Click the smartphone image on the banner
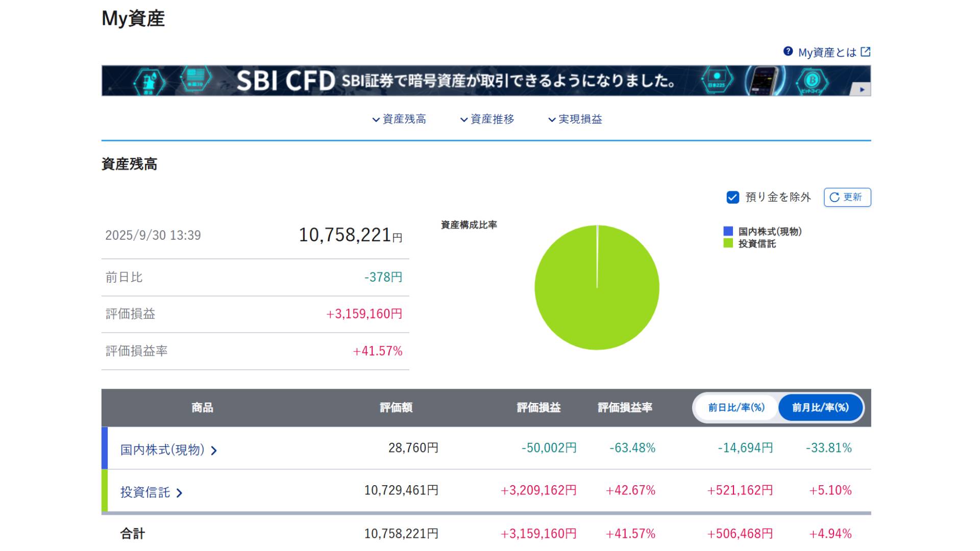 pyautogui.click(x=765, y=81)
